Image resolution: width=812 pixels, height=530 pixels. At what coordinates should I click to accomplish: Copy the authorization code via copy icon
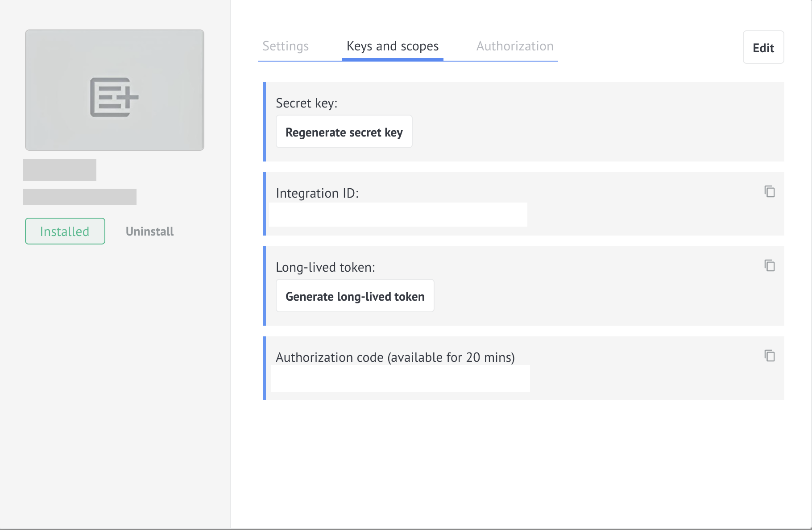(770, 356)
